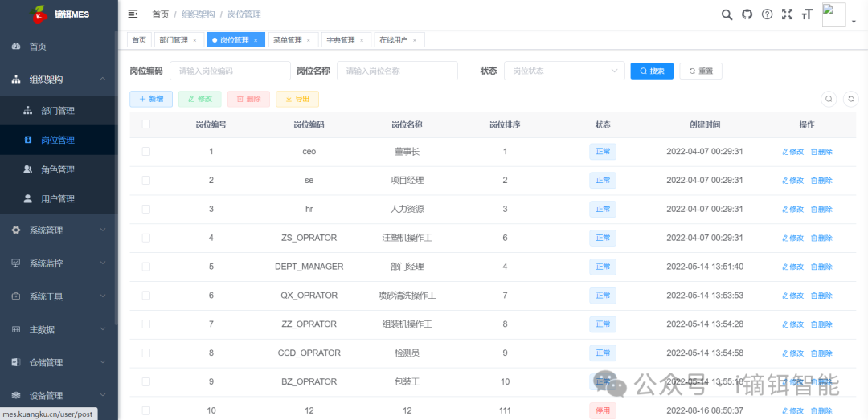Hide the search bar using round magnifier icon
Image resolution: width=868 pixels, height=420 pixels.
click(829, 99)
